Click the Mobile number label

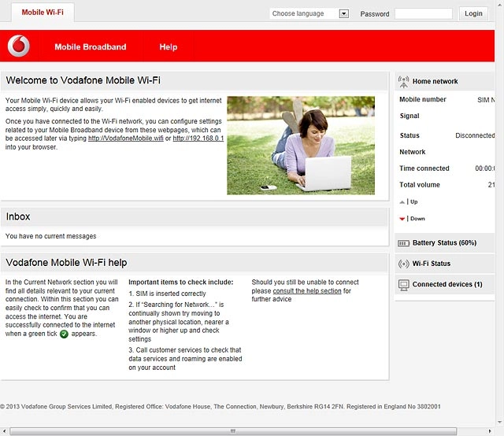[x=423, y=100]
